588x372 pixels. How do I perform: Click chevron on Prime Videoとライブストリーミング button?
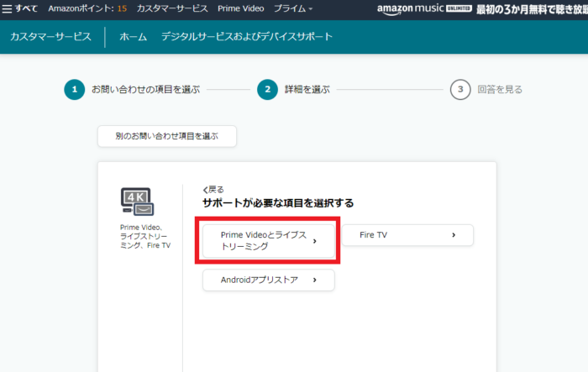coord(315,241)
